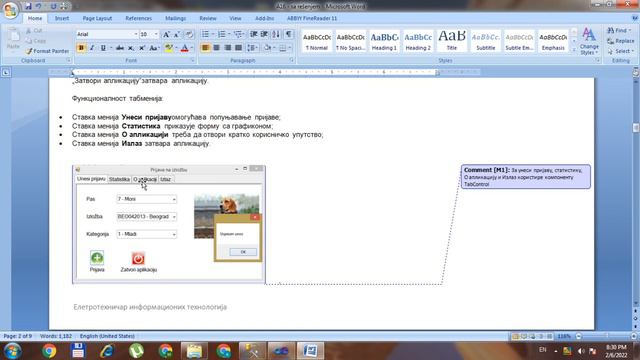
Task: Toggle left text alignment
Action: (x=205, y=48)
